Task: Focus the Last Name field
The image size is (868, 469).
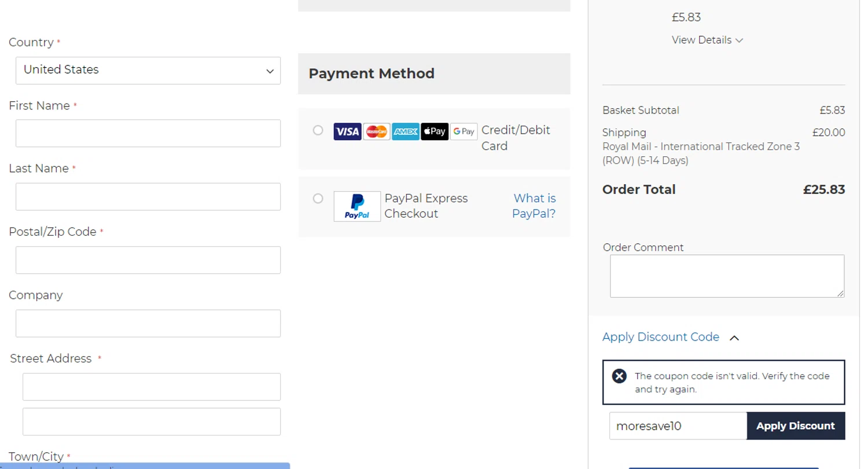Action: click(x=148, y=197)
